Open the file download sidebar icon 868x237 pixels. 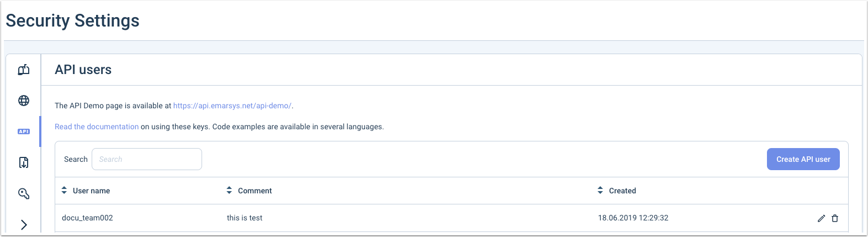pos(24,162)
